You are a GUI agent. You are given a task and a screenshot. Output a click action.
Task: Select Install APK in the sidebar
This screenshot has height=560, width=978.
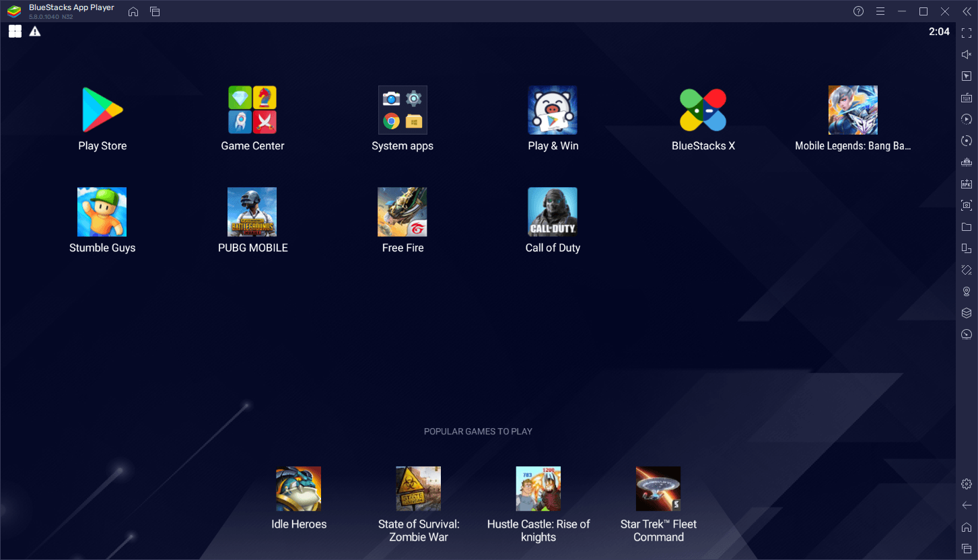coord(966,183)
